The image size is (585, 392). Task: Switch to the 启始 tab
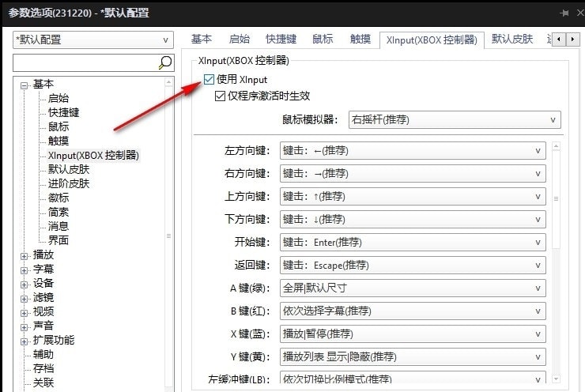240,40
